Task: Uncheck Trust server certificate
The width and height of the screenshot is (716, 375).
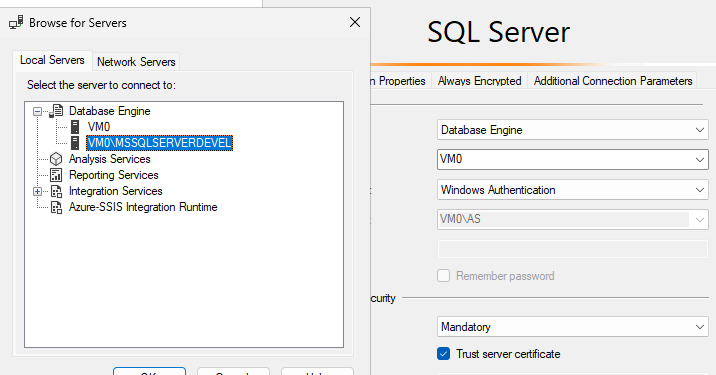Action: point(443,354)
